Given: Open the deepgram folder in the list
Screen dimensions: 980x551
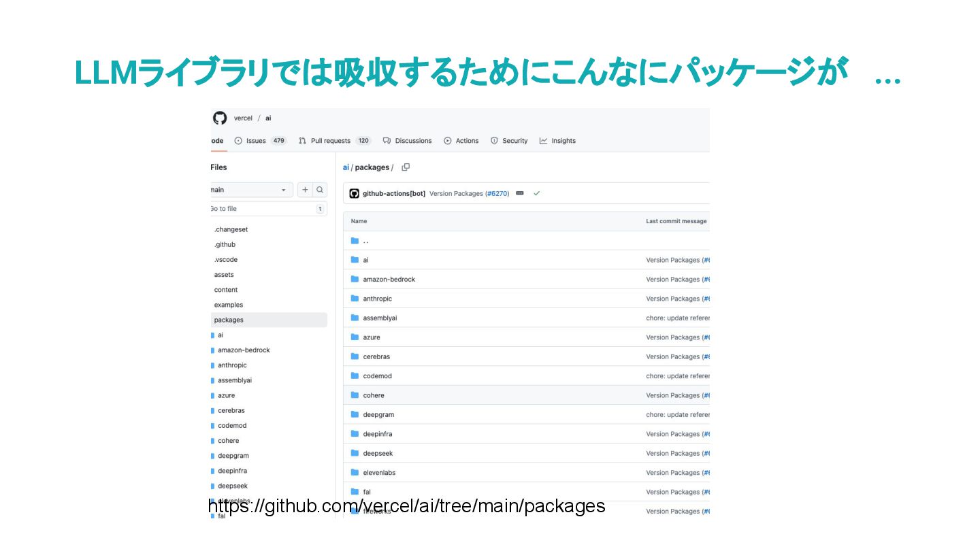Looking at the screenshot, I should (378, 415).
